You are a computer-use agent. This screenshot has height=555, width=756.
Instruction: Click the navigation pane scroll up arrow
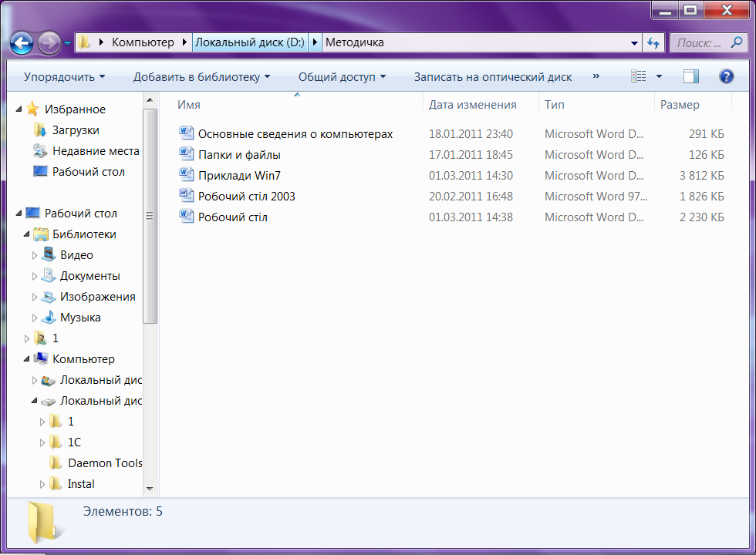tap(150, 100)
